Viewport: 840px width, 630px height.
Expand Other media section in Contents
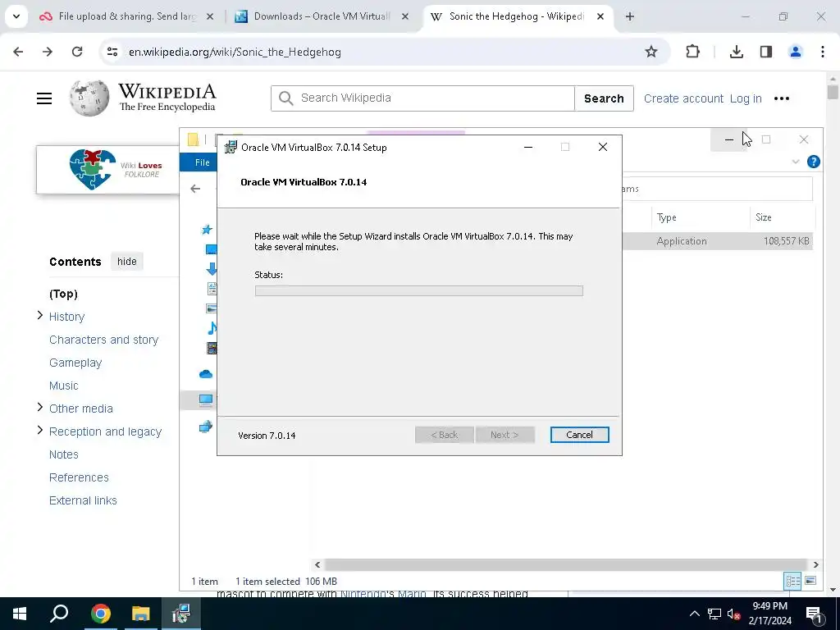(39, 407)
